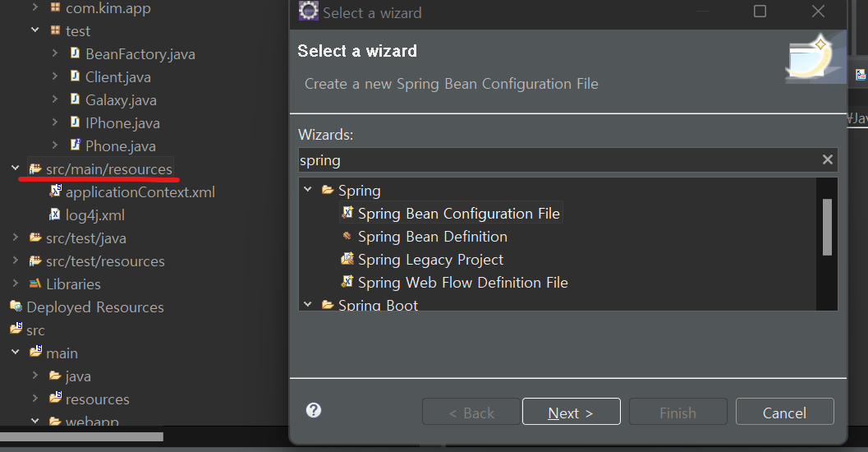Close the Select a wizard dialog
This screenshot has height=452, width=868.
click(x=818, y=11)
